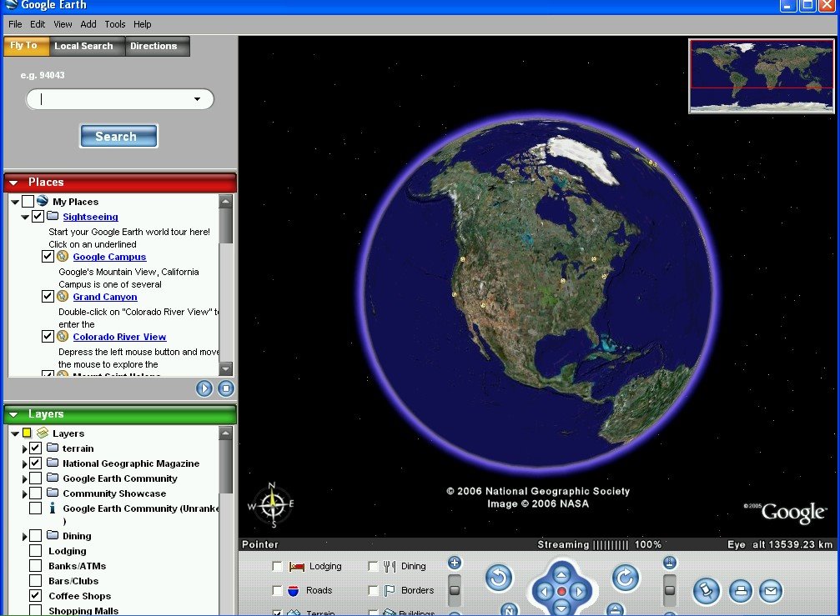840x616 pixels.
Task: Play the Places tour
Action: click(x=204, y=388)
